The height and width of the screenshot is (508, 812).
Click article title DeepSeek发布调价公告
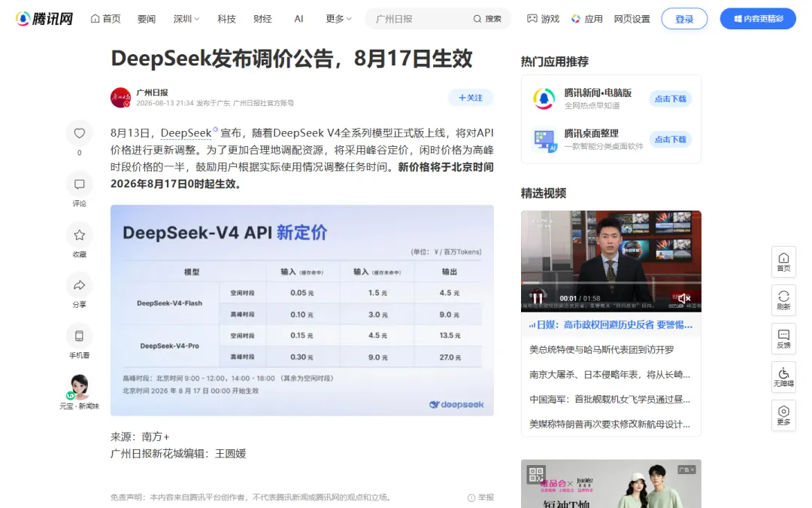[292, 58]
